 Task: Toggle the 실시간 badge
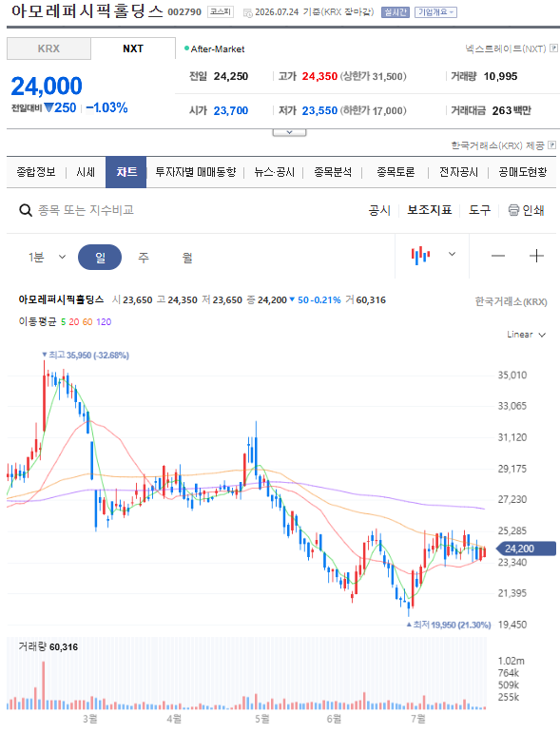[x=396, y=12]
